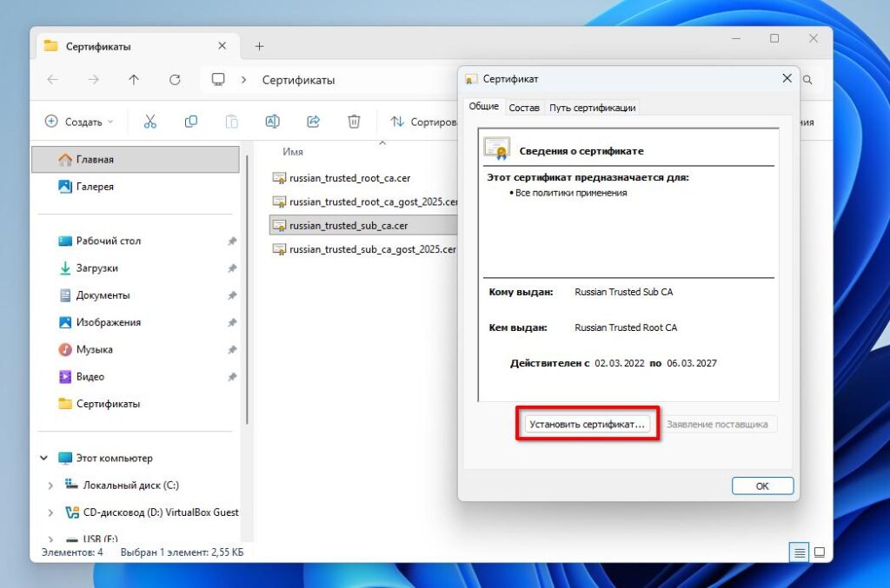Switch to details view icon in status bar

click(x=800, y=552)
